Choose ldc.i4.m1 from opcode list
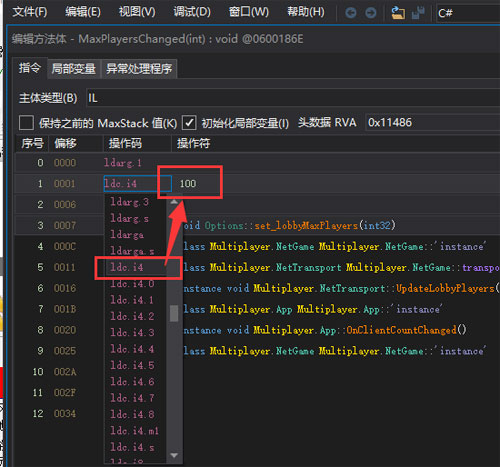 [x=134, y=431]
